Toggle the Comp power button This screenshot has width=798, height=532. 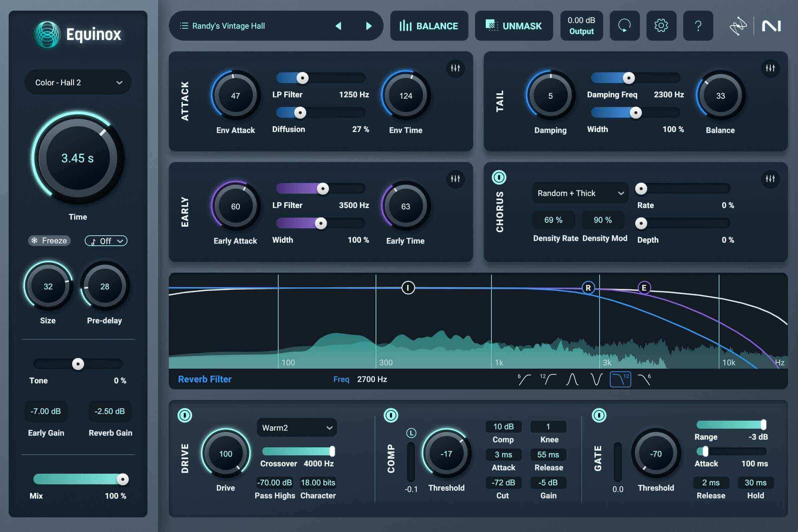391,415
